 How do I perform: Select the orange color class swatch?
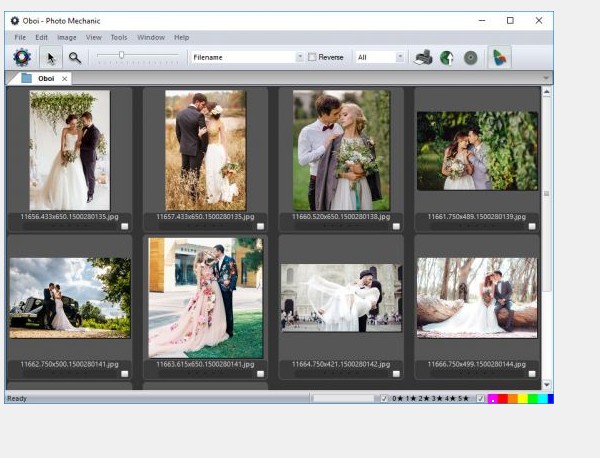coord(512,399)
